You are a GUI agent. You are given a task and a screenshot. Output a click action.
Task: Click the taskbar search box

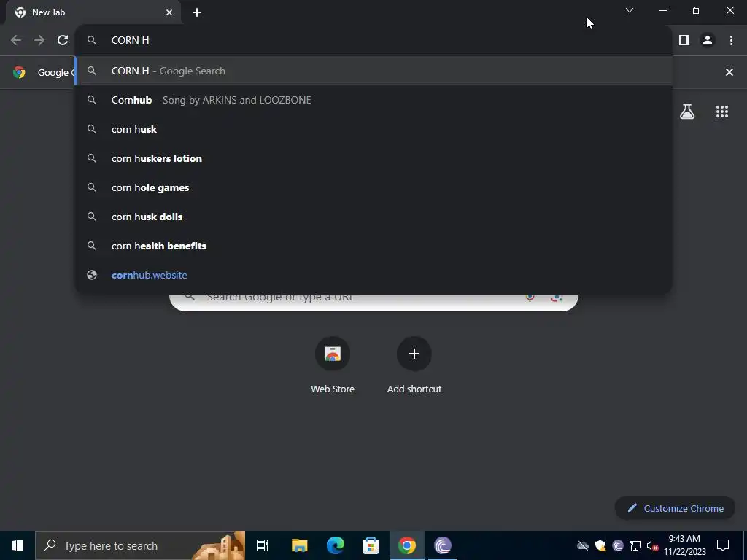pos(140,545)
